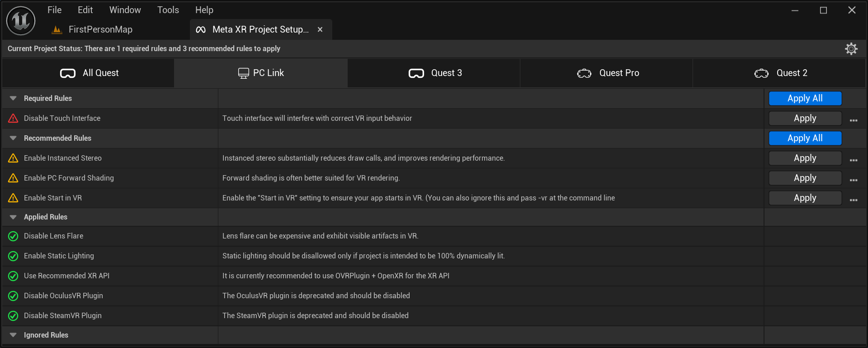The width and height of the screenshot is (868, 348).
Task: Collapse the Applied Rules section
Action: tap(13, 217)
